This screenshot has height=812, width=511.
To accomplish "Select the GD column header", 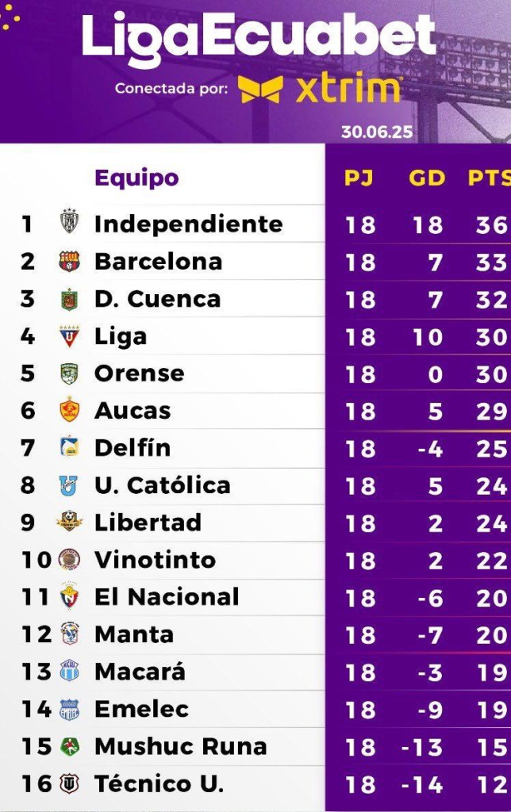I will 427,178.
